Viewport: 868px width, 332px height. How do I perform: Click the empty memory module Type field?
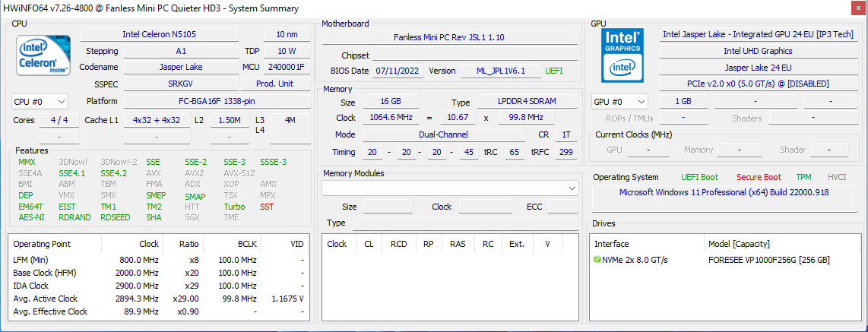click(x=465, y=223)
